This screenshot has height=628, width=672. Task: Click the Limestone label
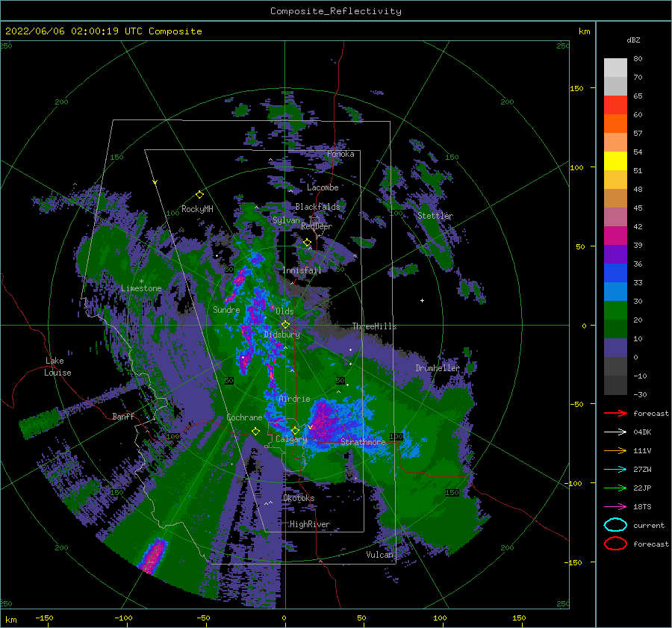(x=141, y=288)
